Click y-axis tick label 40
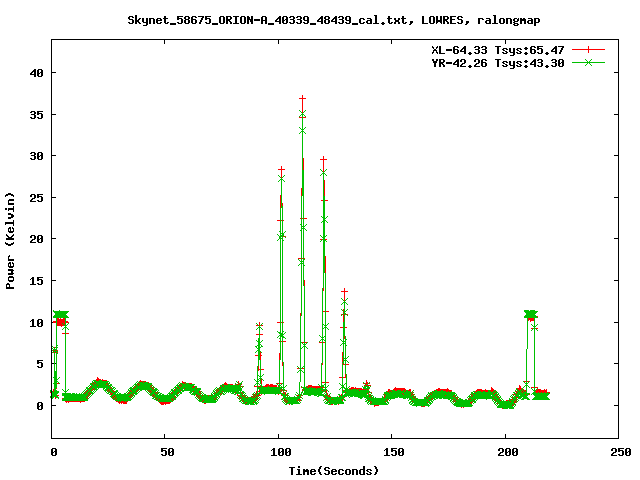 36,73
